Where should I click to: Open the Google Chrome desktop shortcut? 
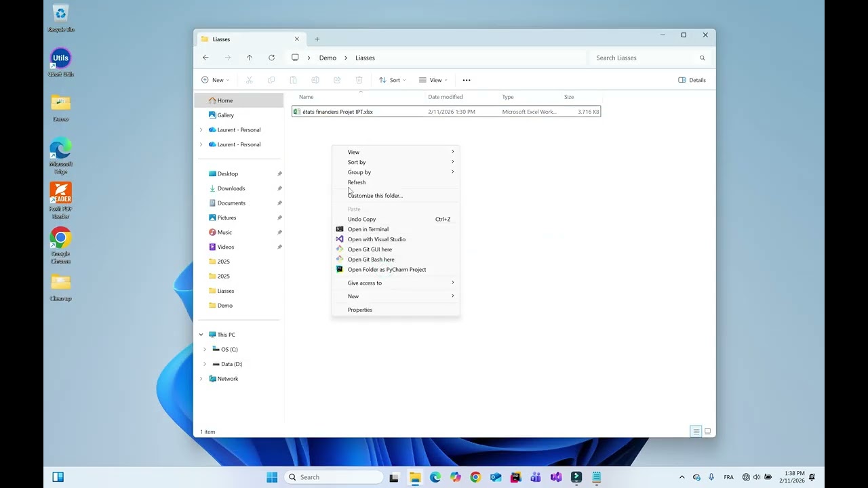[60, 245]
